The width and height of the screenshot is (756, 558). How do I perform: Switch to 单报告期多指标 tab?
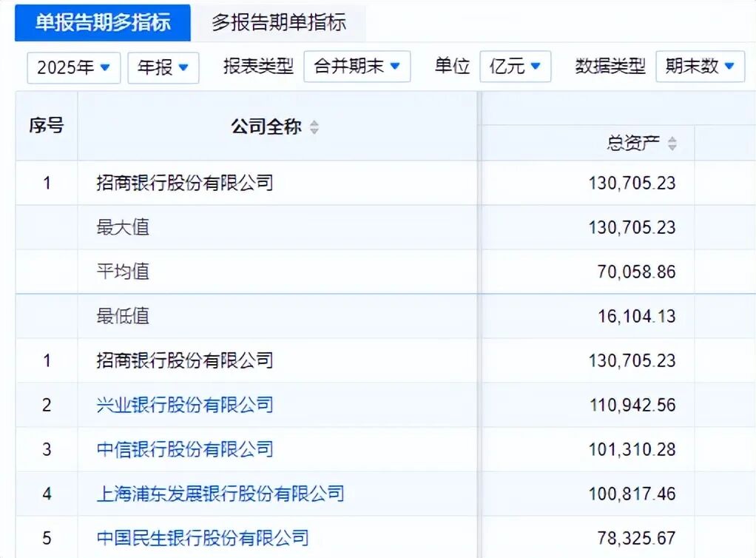pyautogui.click(x=103, y=23)
